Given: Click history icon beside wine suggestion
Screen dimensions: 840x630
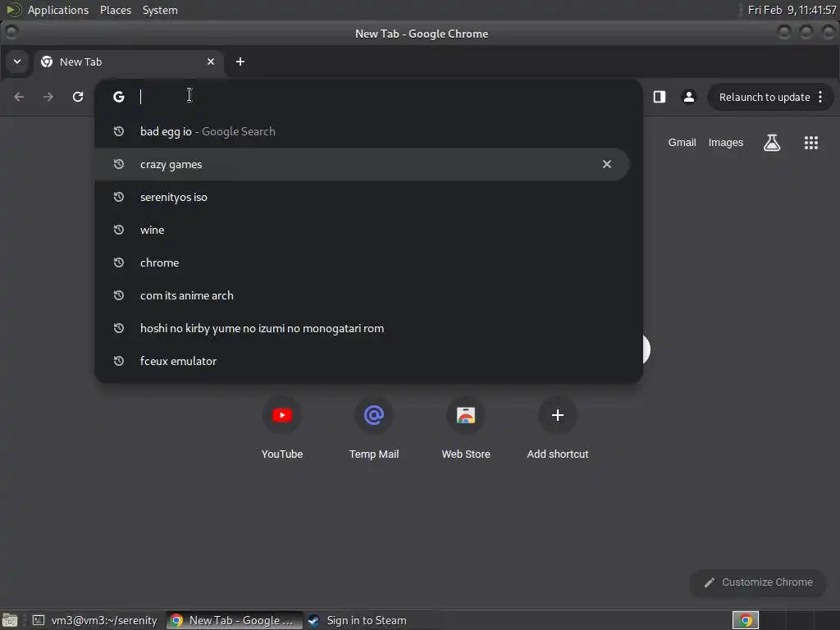Looking at the screenshot, I should click(x=119, y=230).
